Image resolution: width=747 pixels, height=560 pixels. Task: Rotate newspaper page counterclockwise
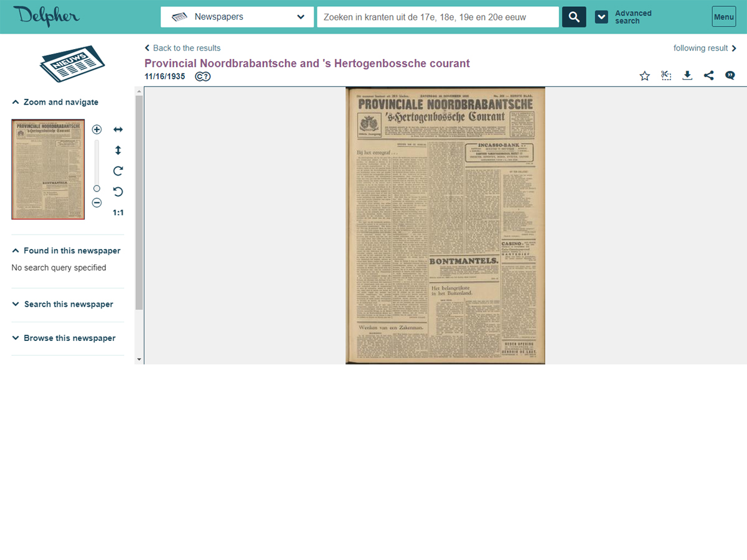[x=118, y=192]
